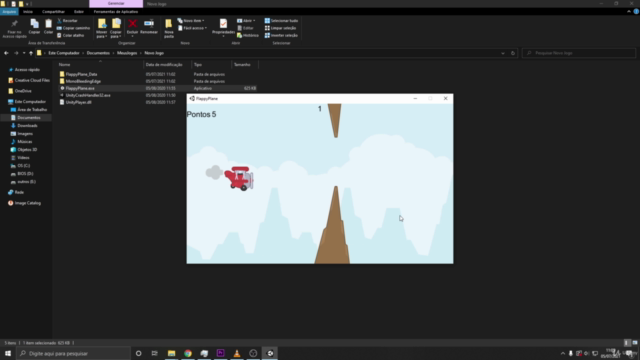The height and width of the screenshot is (360, 640).
Task: Select Este Computador in sidebar tree
Action: [x=30, y=102]
